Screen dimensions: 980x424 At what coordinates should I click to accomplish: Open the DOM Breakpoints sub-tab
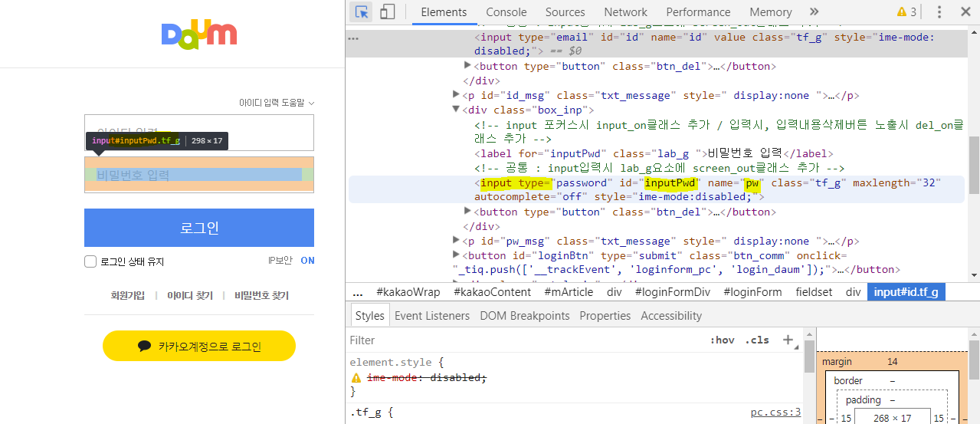click(525, 316)
